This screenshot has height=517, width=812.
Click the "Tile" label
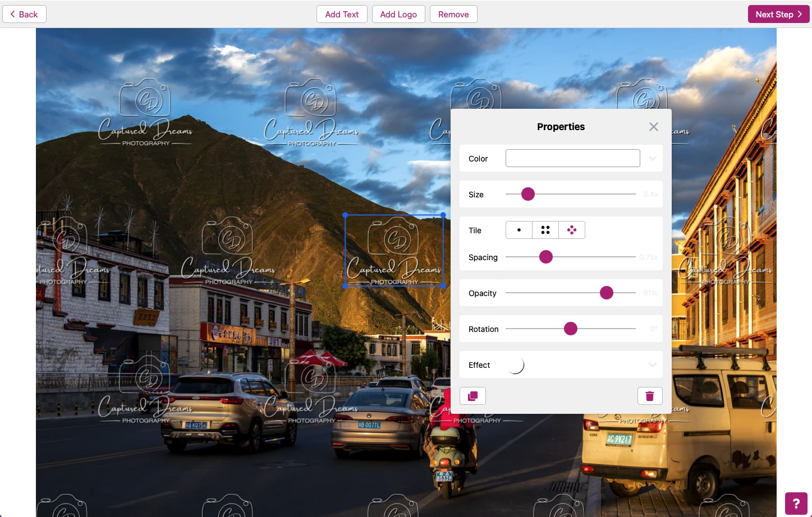tap(475, 230)
